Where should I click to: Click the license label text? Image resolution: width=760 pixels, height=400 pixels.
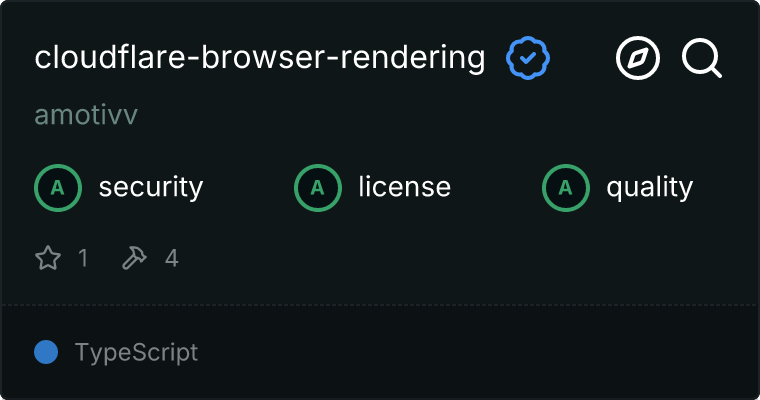tap(405, 188)
